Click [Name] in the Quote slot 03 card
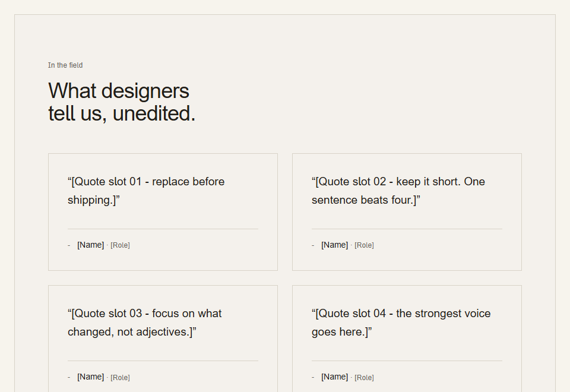The width and height of the screenshot is (570, 392). click(x=90, y=377)
